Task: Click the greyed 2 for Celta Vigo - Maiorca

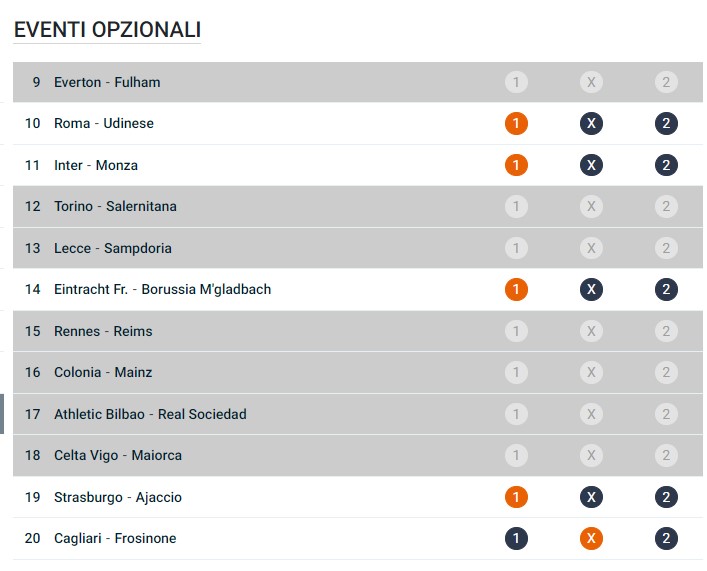Action: 667,456
